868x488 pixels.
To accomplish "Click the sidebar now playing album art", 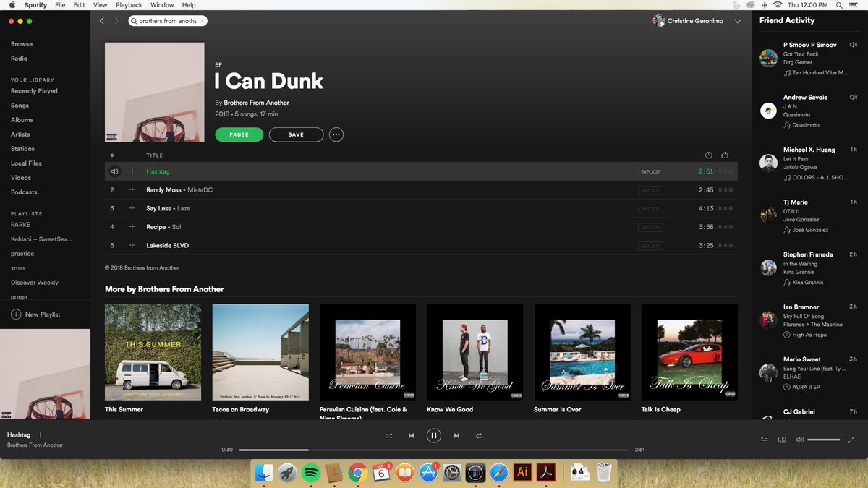I will pos(45,374).
